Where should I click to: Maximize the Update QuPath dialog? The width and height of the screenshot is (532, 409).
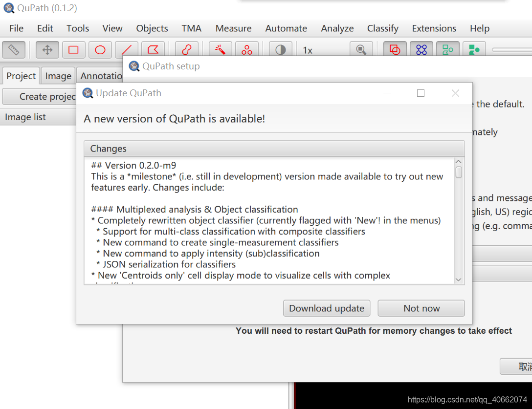click(421, 93)
